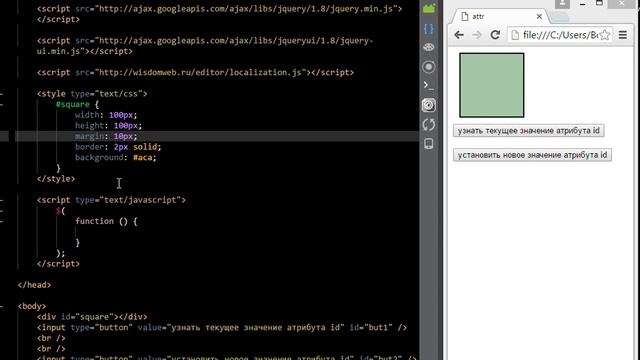Click the sync arrows icon in the sidebar

(429, 124)
